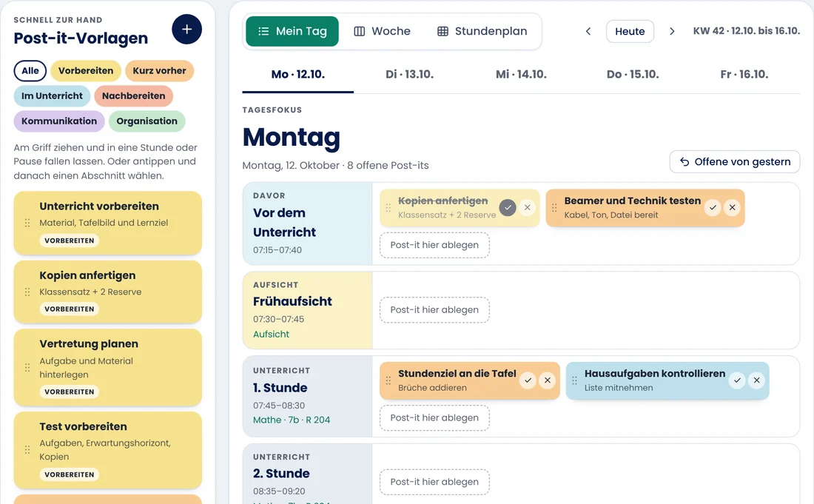This screenshot has width=814, height=504.
Task: Add a new Post-it template with plus button
Action: (187, 30)
